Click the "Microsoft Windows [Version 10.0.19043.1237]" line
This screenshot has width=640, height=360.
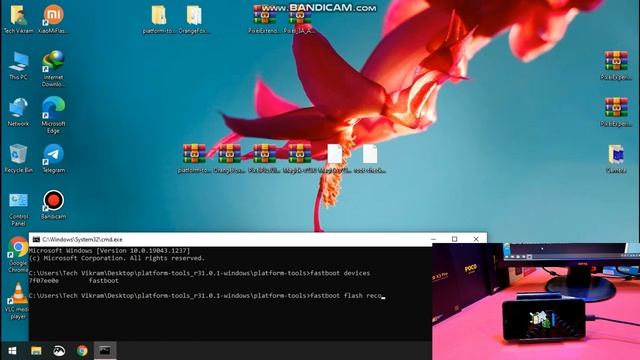pyautogui.click(x=109, y=251)
